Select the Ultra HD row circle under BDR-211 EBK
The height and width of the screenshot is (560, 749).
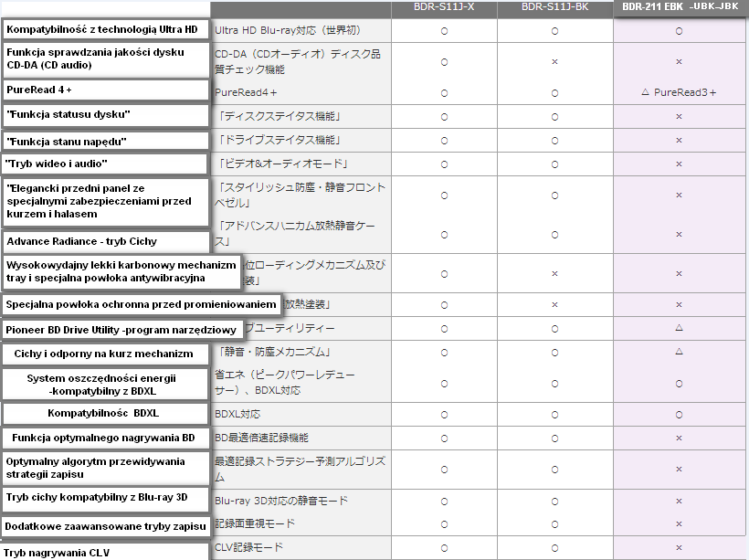point(679,31)
